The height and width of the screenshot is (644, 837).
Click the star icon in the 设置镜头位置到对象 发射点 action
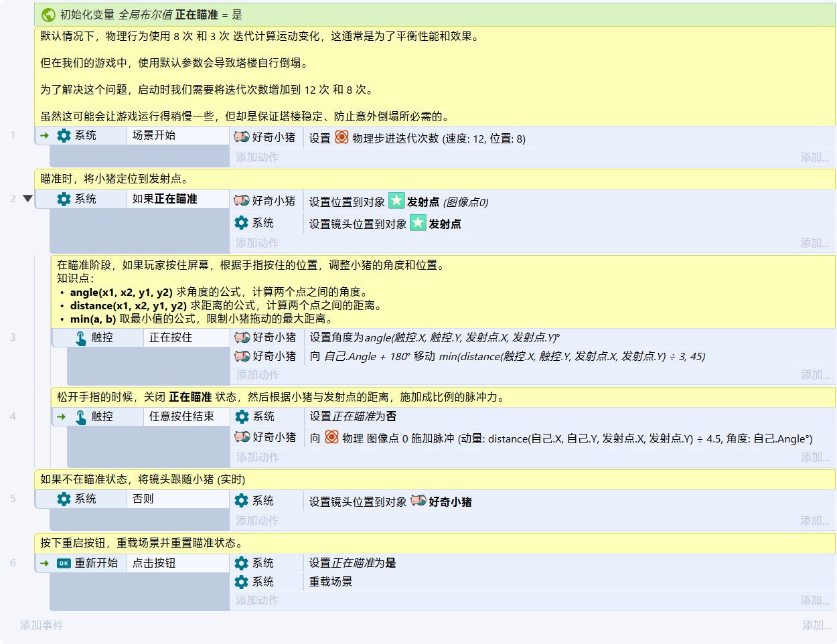point(418,223)
